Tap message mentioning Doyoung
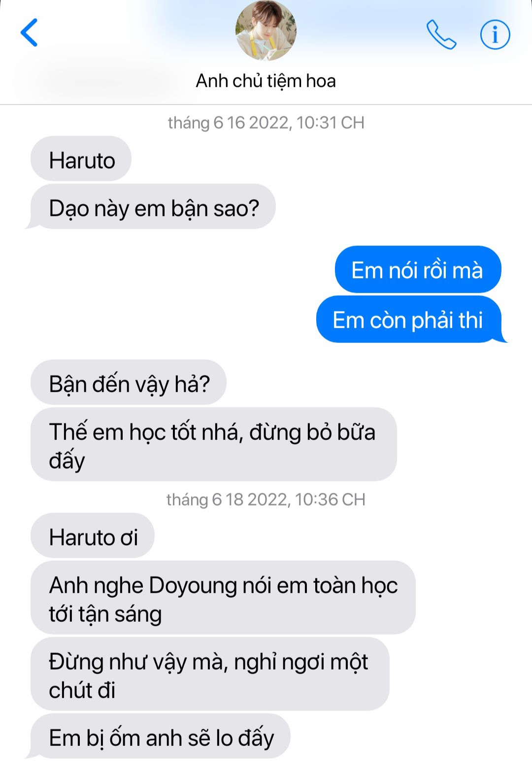 pyautogui.click(x=223, y=598)
